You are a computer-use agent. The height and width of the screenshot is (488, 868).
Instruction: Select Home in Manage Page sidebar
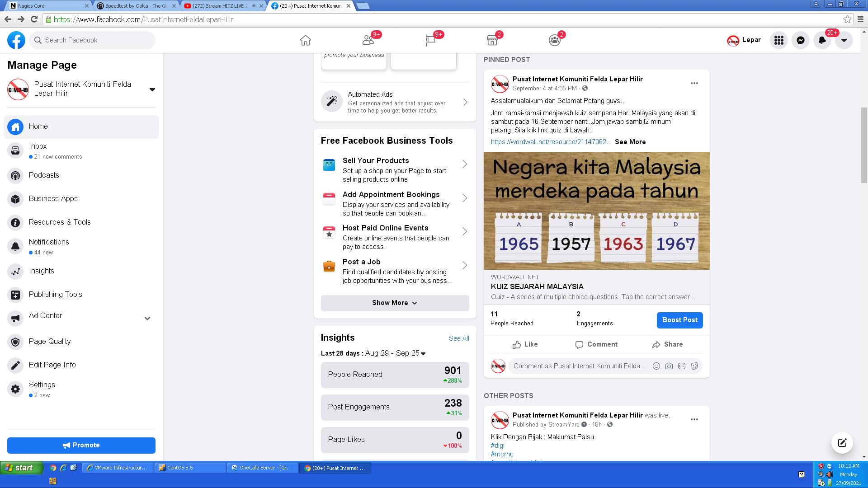coord(81,127)
